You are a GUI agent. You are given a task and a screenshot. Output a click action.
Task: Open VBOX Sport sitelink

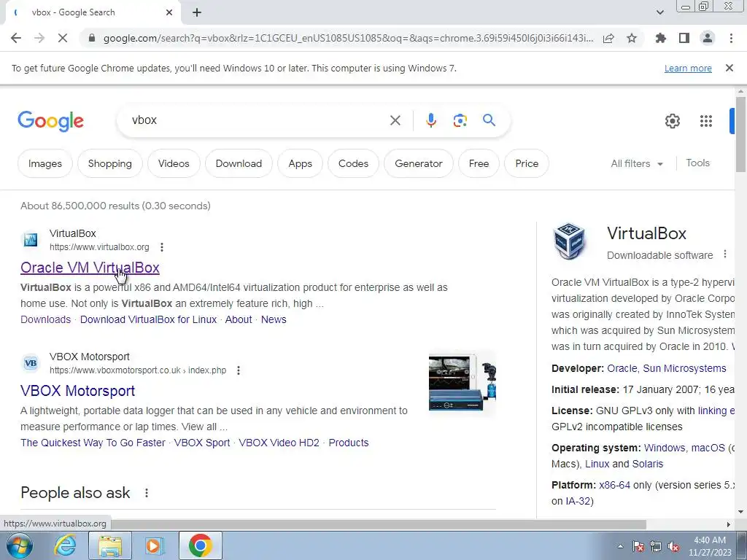pos(202,443)
